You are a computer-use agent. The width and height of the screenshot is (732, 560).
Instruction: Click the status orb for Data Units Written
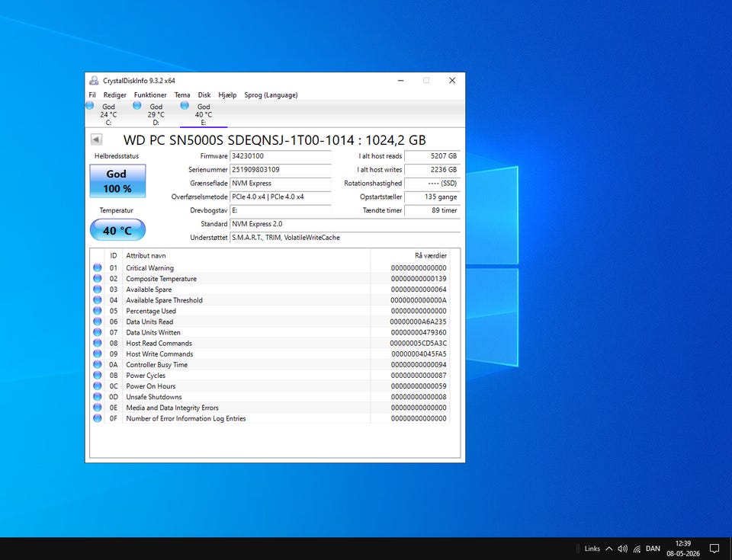click(x=97, y=331)
